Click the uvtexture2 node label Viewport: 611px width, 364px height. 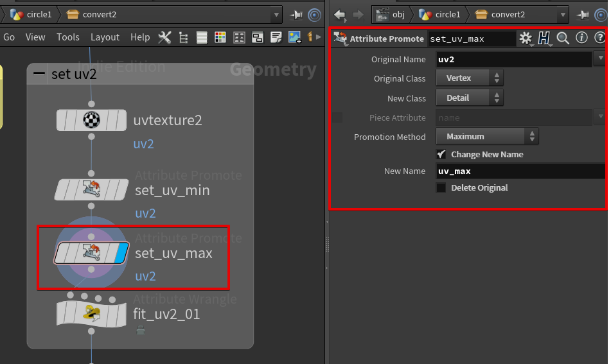168,120
